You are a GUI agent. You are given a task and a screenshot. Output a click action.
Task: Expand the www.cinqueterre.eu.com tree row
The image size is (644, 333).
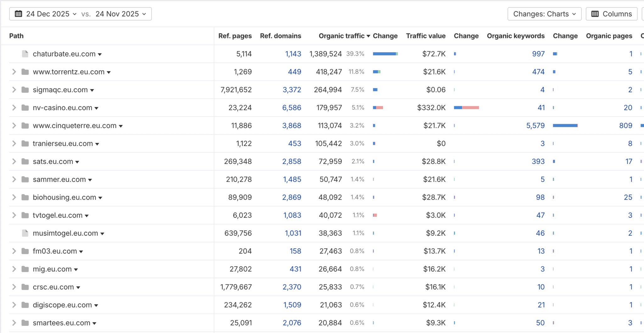coord(14,126)
